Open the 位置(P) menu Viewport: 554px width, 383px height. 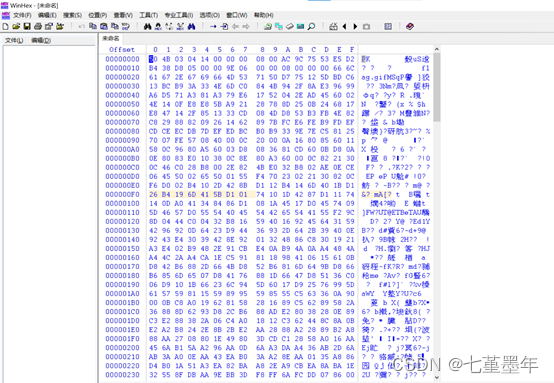pyautogui.click(x=98, y=15)
